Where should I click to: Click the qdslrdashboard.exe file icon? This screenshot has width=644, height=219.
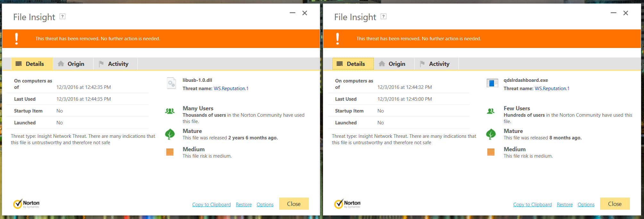tap(492, 83)
